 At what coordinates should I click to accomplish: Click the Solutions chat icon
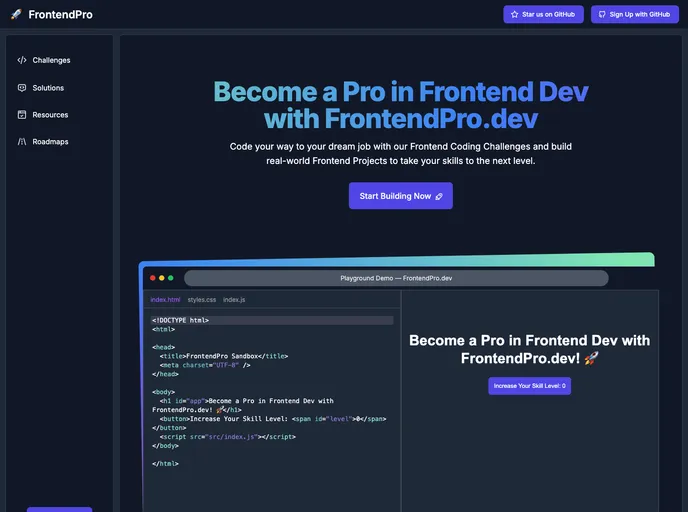point(22,88)
